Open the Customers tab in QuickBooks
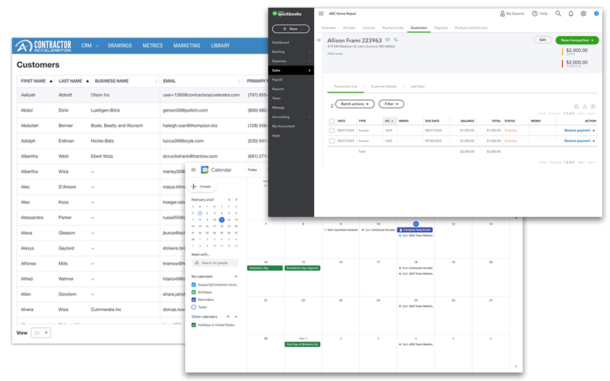The width and height of the screenshot is (610, 381). coord(419,28)
